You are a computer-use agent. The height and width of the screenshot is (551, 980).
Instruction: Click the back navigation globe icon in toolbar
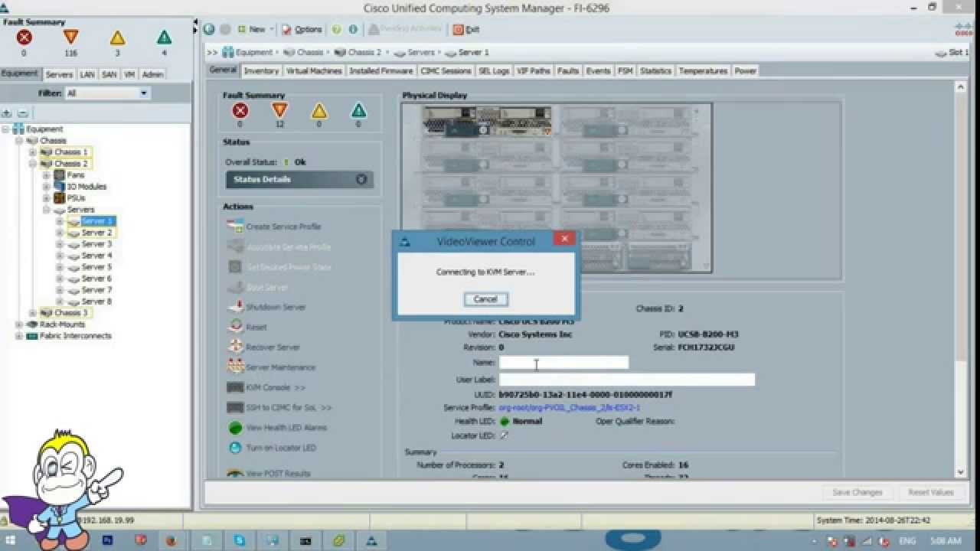click(x=209, y=29)
